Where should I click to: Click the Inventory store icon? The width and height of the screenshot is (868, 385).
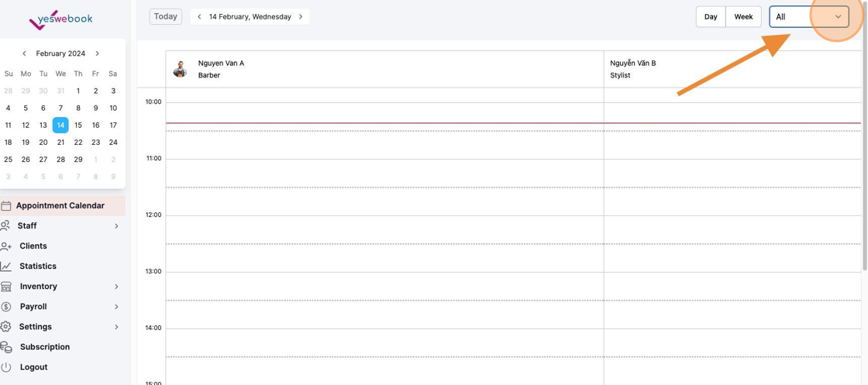(5, 287)
